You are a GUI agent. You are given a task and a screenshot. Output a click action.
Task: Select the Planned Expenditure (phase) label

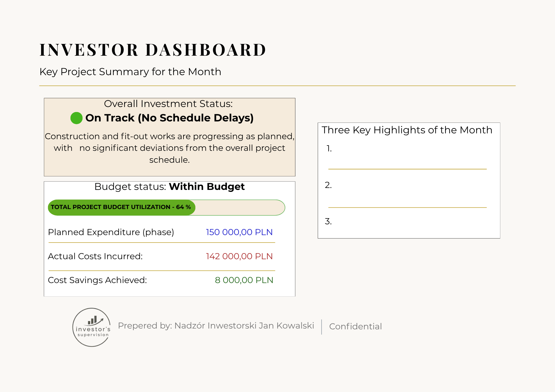click(x=111, y=232)
